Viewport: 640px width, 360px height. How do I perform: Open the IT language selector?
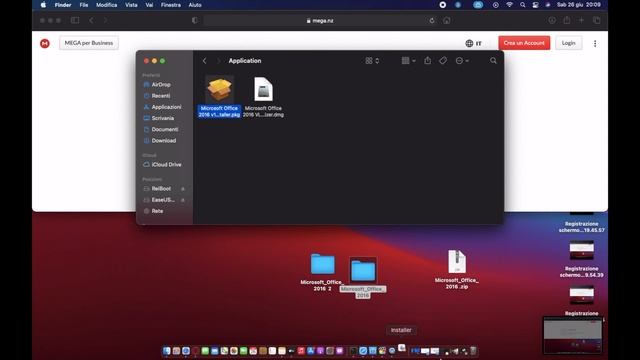(x=473, y=43)
